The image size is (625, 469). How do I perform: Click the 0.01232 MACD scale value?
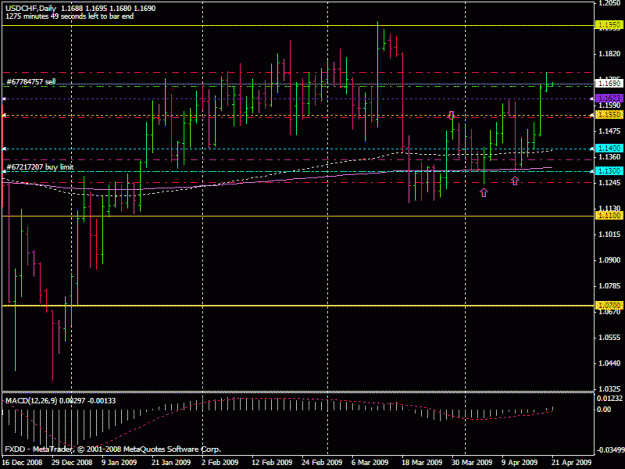point(610,398)
